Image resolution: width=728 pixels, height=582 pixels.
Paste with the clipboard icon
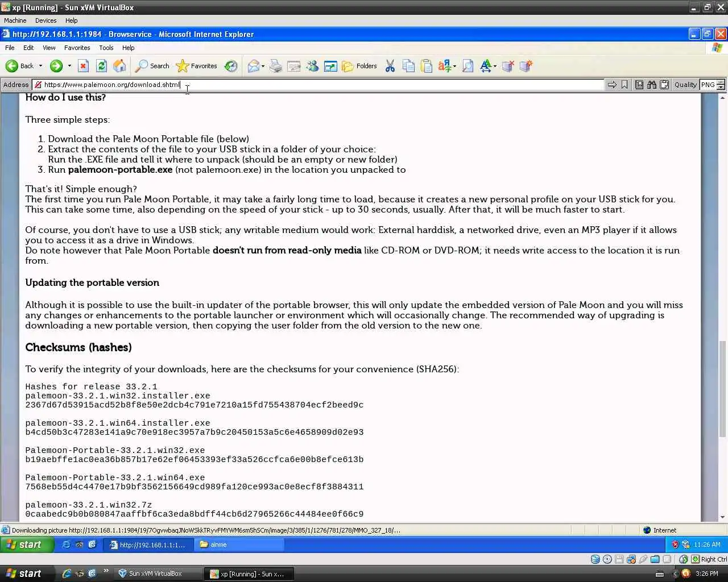coord(426,66)
